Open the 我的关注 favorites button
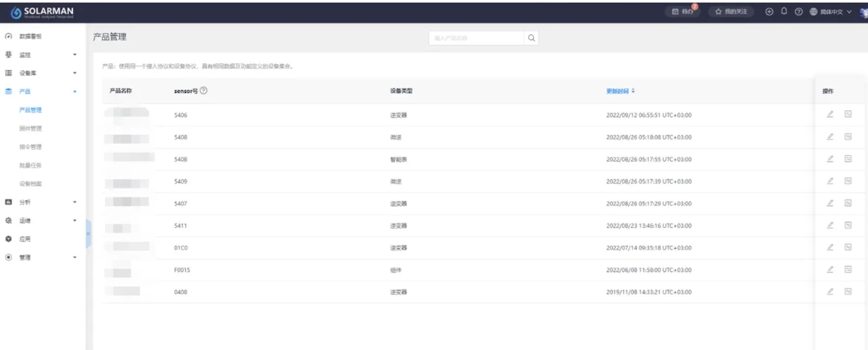The image size is (868, 350). tap(731, 11)
